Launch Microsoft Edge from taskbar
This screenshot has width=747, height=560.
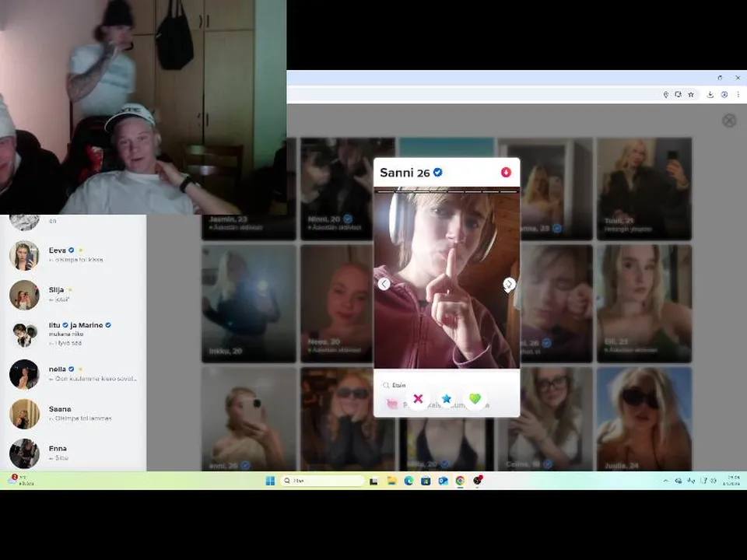tap(409, 481)
